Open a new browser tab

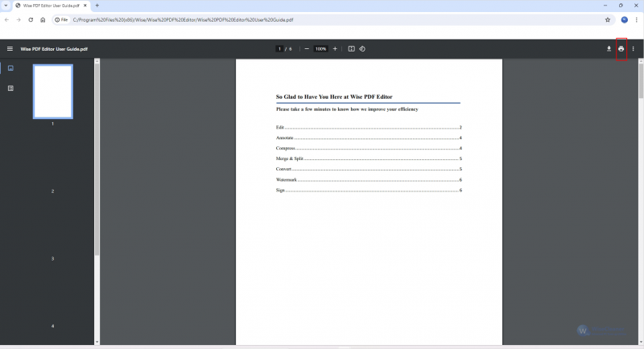pyautogui.click(x=97, y=6)
